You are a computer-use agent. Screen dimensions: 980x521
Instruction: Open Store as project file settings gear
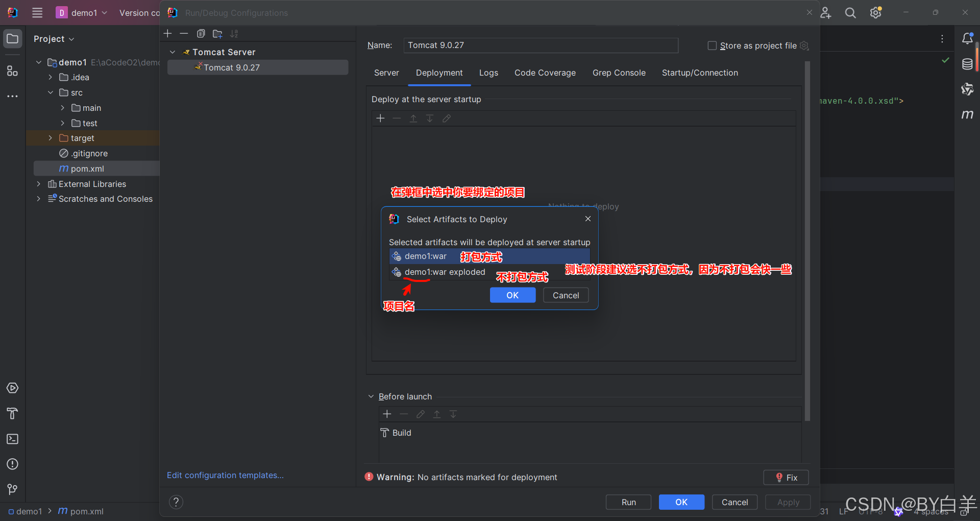click(x=804, y=45)
